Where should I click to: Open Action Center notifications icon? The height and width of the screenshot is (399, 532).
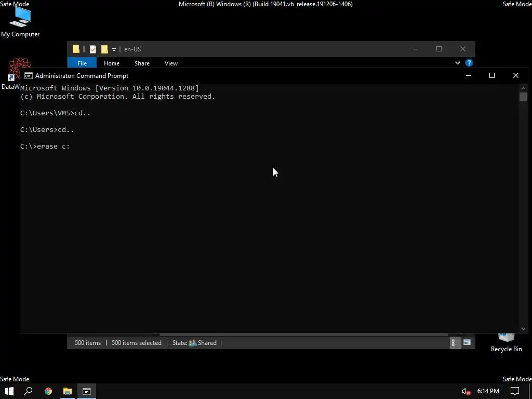(x=515, y=391)
